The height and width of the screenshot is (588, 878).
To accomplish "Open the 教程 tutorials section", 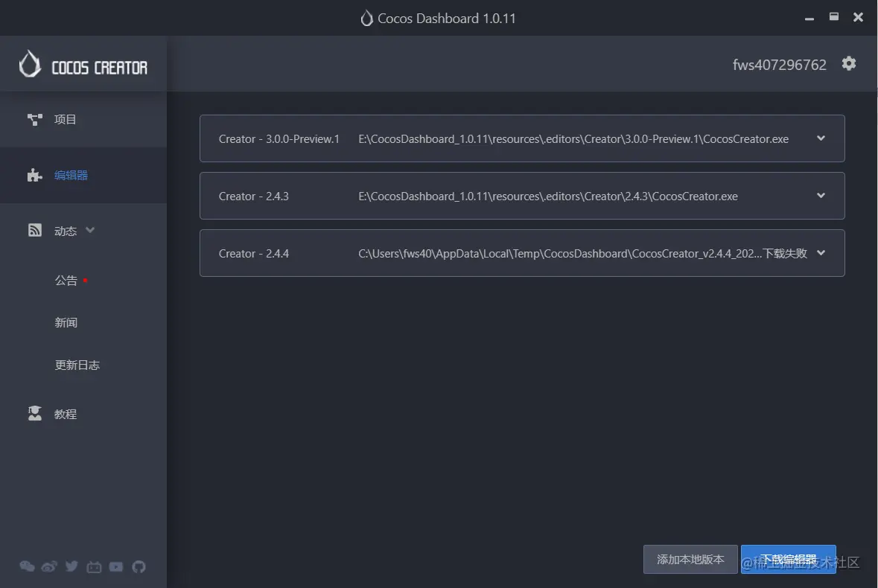I will pos(83,414).
